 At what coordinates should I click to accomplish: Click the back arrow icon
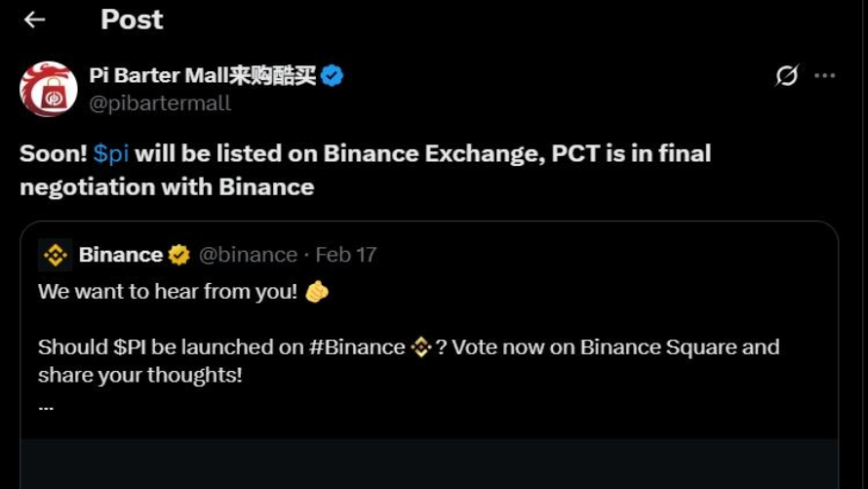click(x=34, y=20)
